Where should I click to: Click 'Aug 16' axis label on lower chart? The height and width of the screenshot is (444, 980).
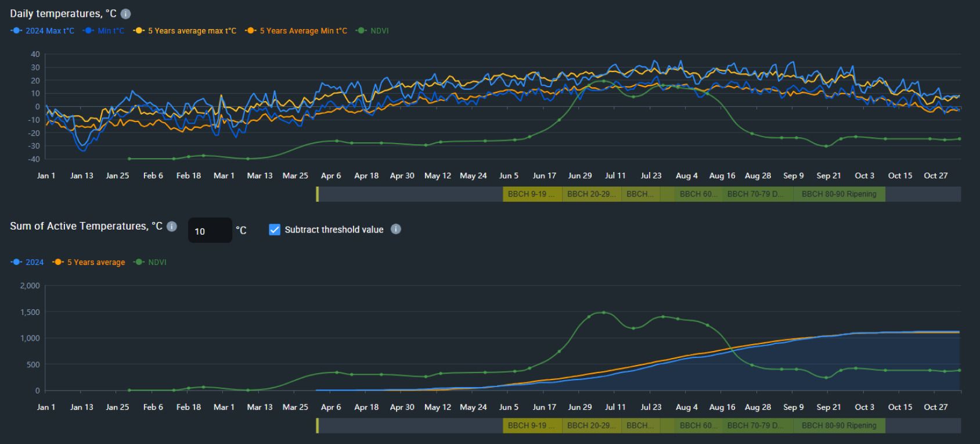[x=722, y=407]
